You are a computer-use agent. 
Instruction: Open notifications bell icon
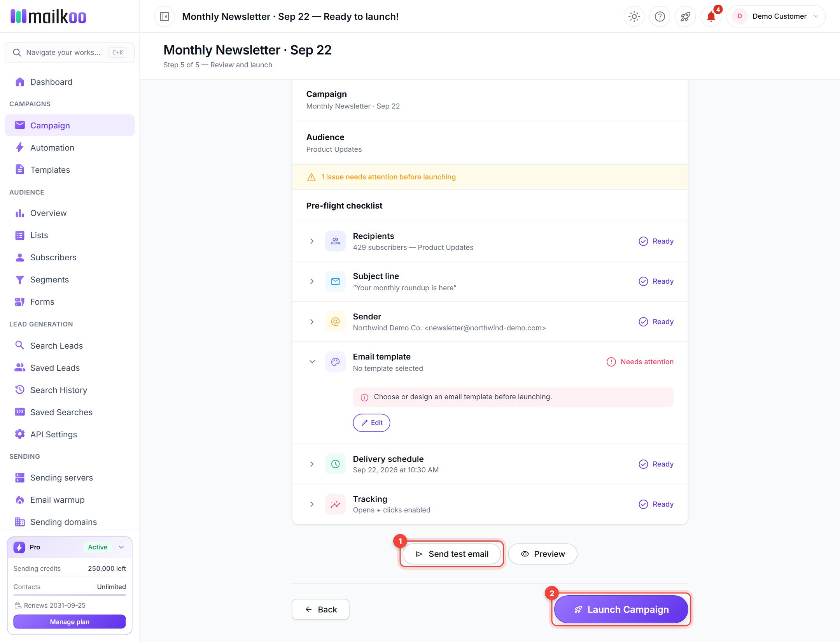coord(711,16)
